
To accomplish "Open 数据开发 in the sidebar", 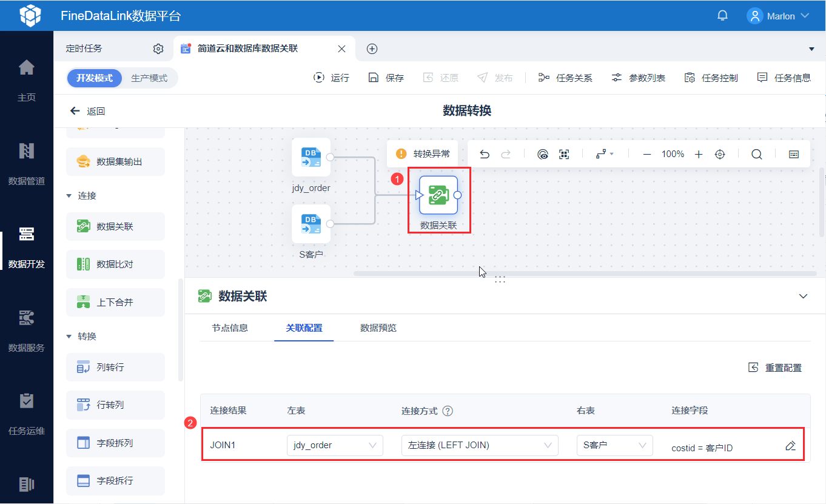I will pyautogui.click(x=27, y=248).
